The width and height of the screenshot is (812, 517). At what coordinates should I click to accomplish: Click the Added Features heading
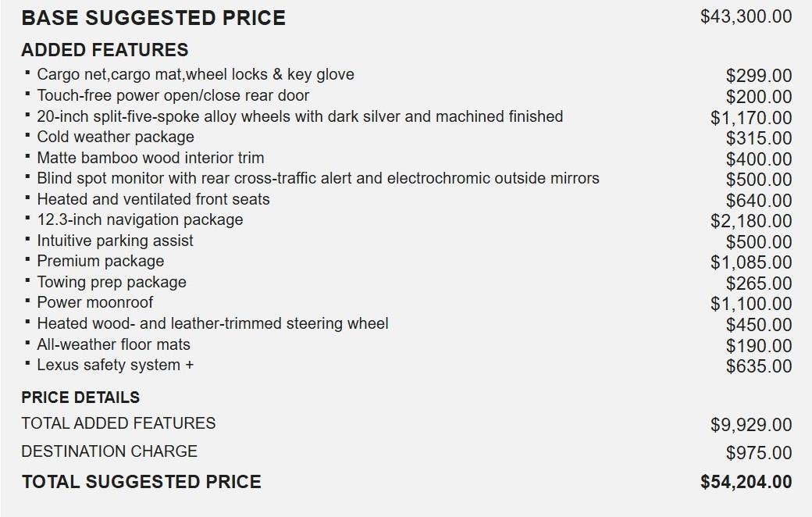[x=105, y=50]
